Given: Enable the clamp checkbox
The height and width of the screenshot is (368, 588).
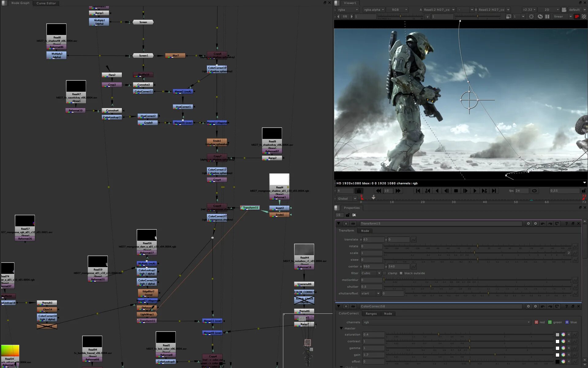Looking at the screenshot, I should (385, 273).
